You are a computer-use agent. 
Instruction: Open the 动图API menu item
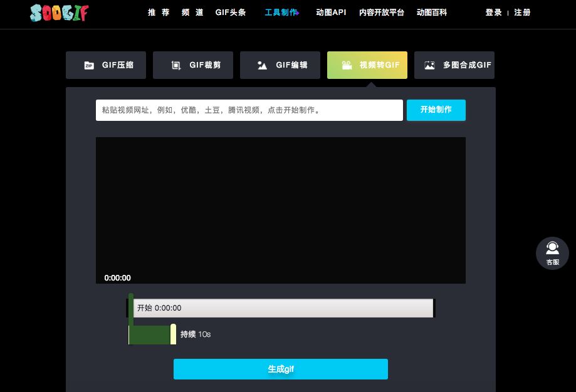330,12
